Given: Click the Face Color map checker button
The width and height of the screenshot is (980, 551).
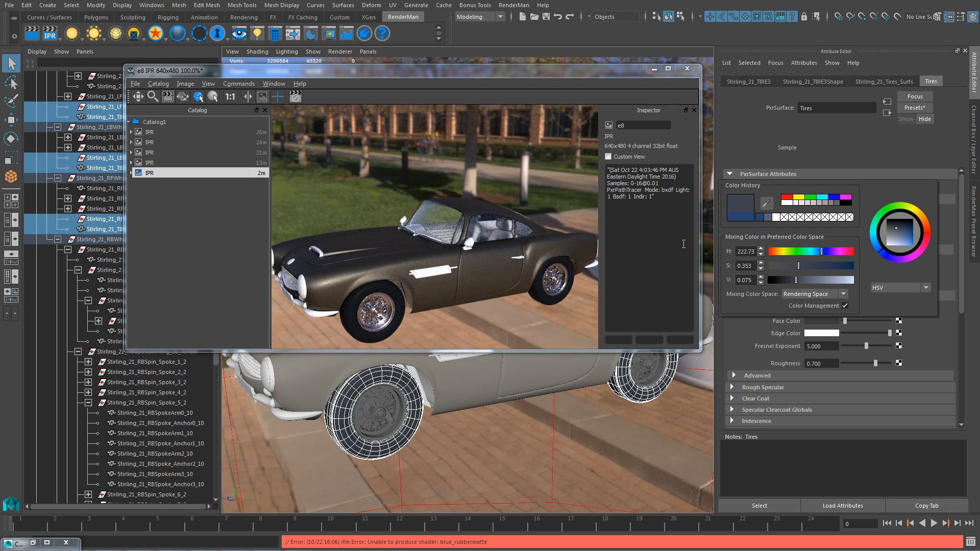Looking at the screenshot, I should tap(899, 321).
